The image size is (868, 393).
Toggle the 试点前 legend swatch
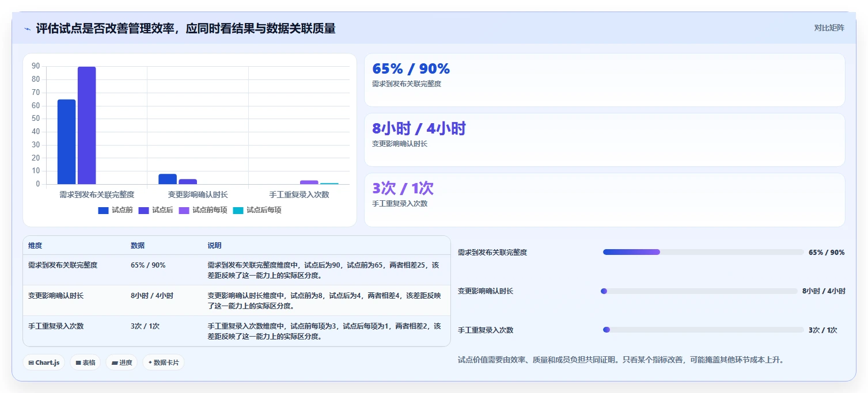(x=103, y=211)
